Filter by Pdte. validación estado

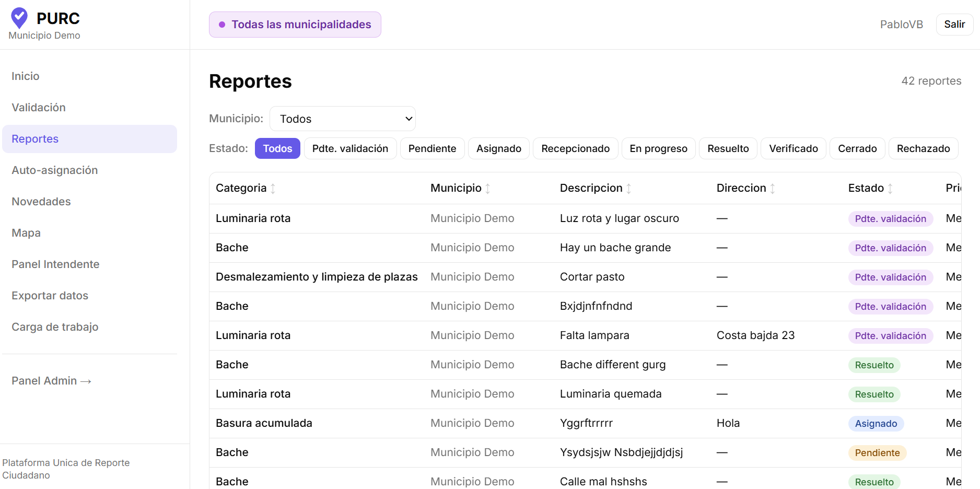(350, 148)
